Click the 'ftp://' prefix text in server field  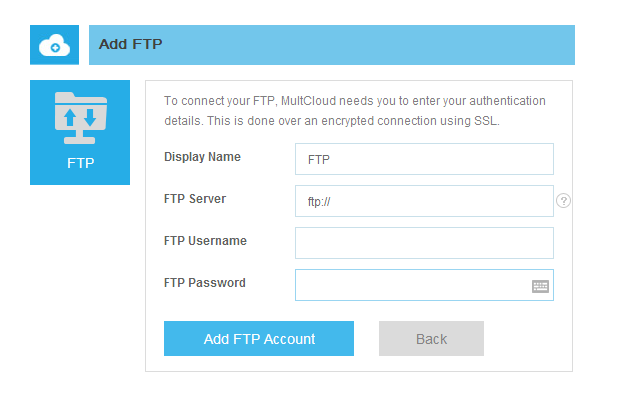(319, 202)
